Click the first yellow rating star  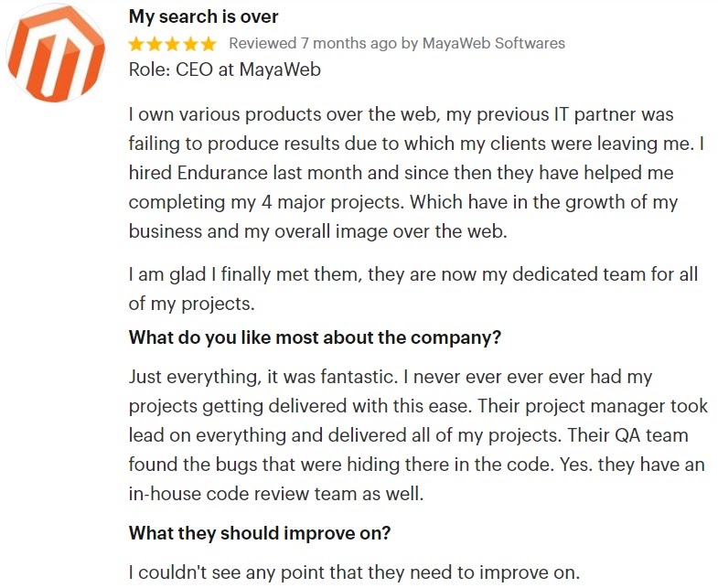(136, 44)
